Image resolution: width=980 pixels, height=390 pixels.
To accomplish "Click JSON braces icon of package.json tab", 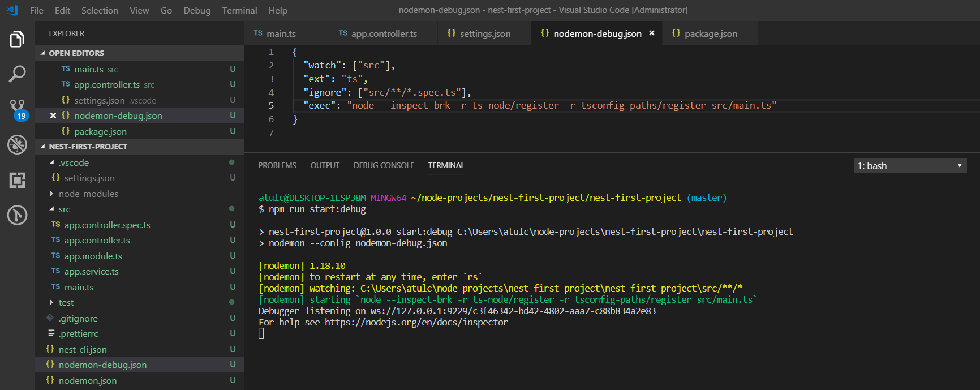I will (x=676, y=33).
